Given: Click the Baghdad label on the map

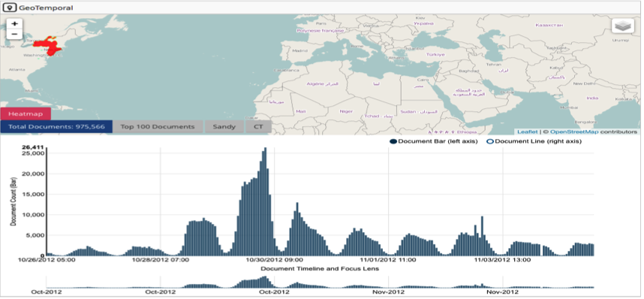Looking at the screenshot, I should click(469, 71).
